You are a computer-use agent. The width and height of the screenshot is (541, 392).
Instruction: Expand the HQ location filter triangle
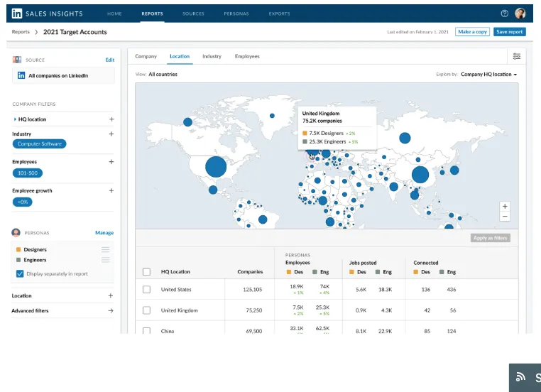(x=15, y=119)
